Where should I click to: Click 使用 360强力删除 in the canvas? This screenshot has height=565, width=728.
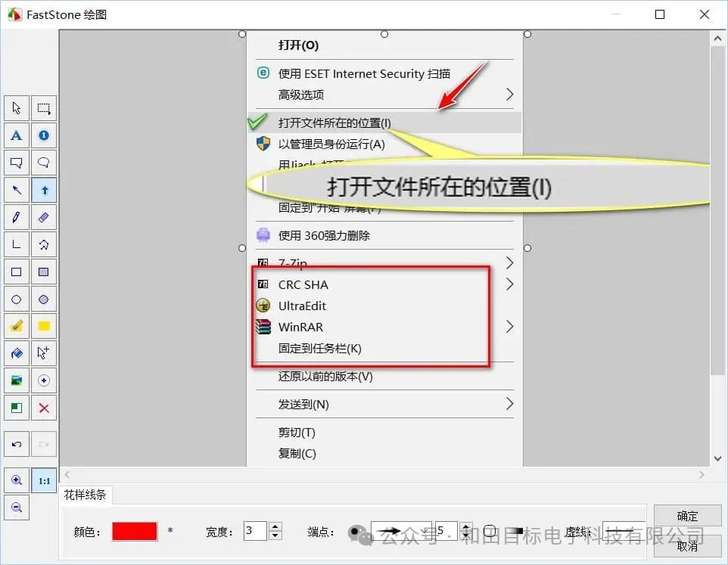324,236
